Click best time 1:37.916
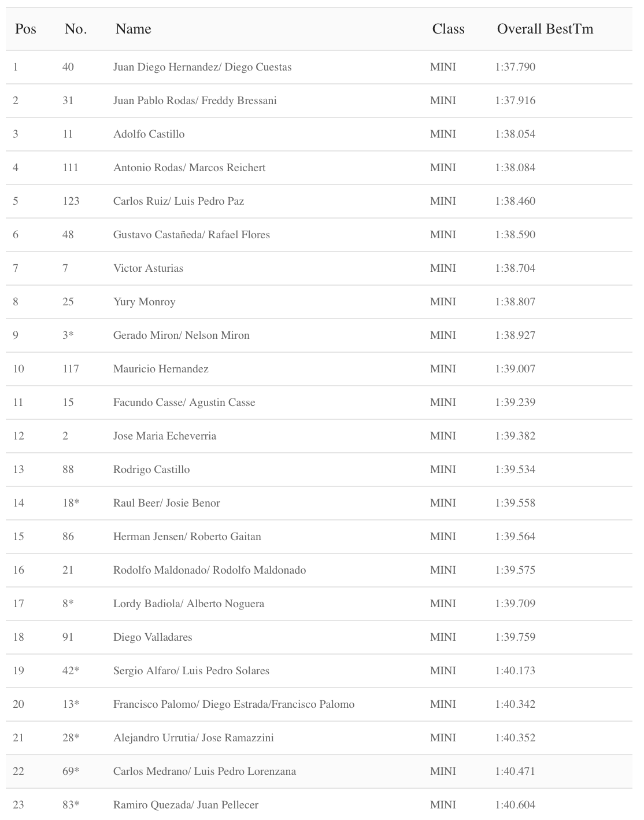 tap(515, 101)
